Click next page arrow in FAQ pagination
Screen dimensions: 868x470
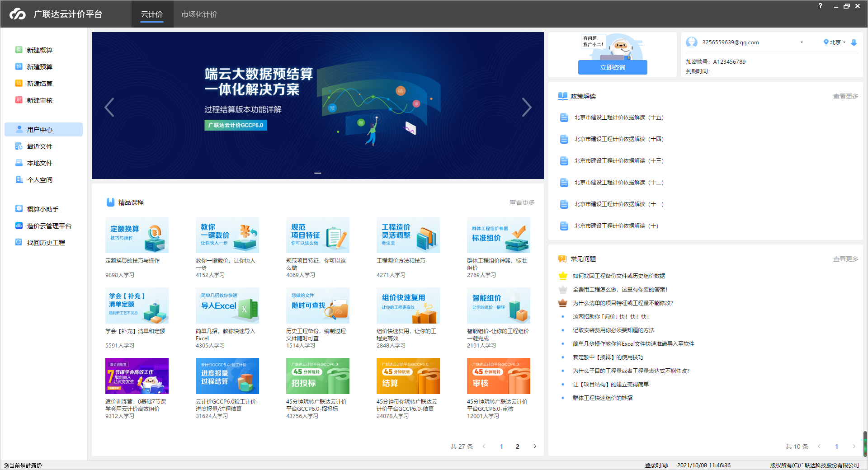(854, 446)
